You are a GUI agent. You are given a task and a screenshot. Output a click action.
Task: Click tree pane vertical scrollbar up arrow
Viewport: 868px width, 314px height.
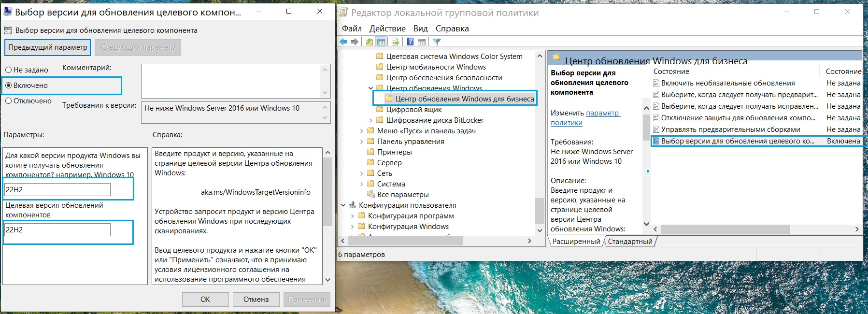tap(540, 57)
